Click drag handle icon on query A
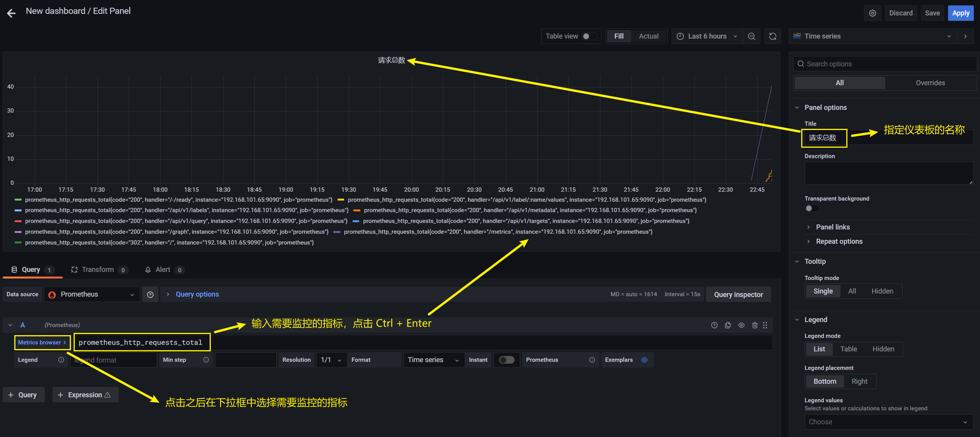 (765, 325)
